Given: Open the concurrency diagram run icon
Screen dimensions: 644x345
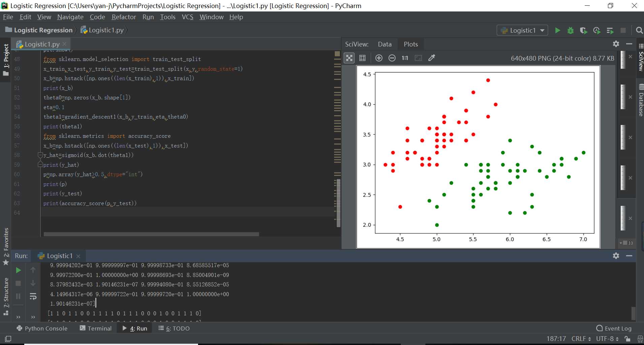Looking at the screenshot, I should coord(610,30).
